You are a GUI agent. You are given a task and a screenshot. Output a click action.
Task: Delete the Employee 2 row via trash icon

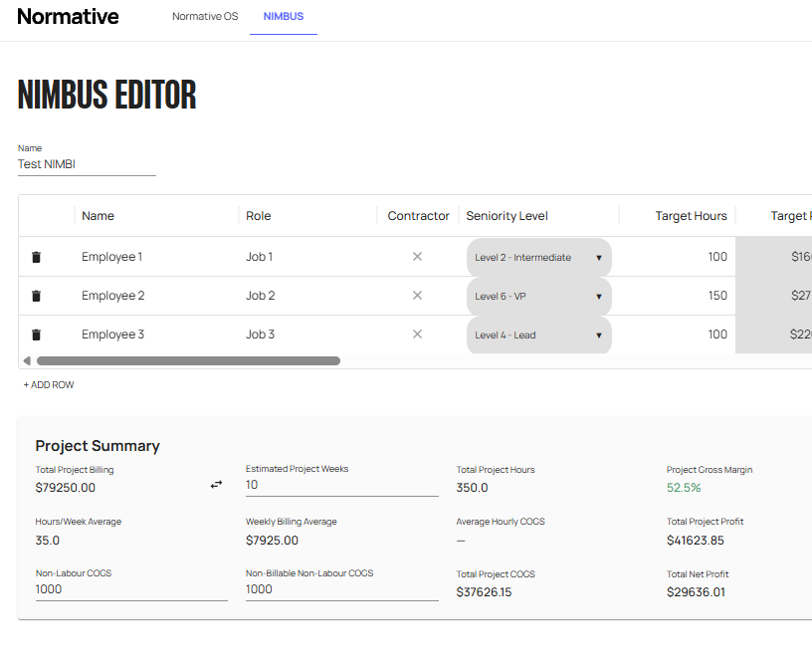(x=36, y=296)
